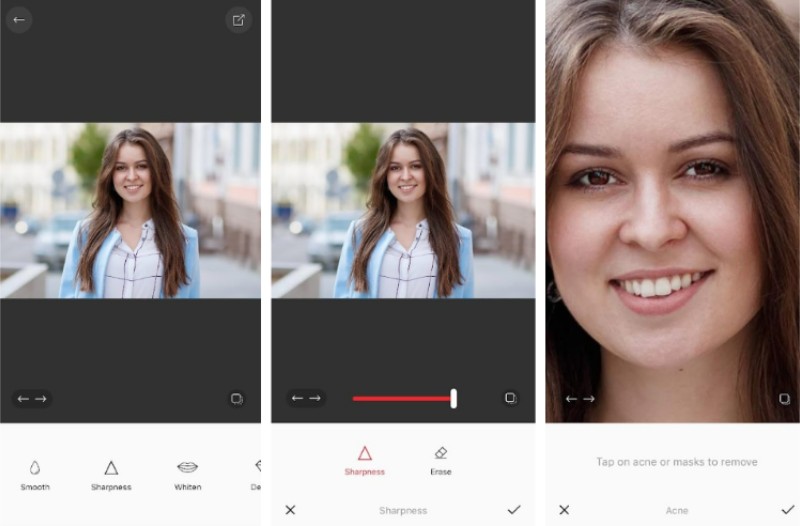800x526 pixels.
Task: Toggle the before/after compare icon in the first screen
Action: 237,398
